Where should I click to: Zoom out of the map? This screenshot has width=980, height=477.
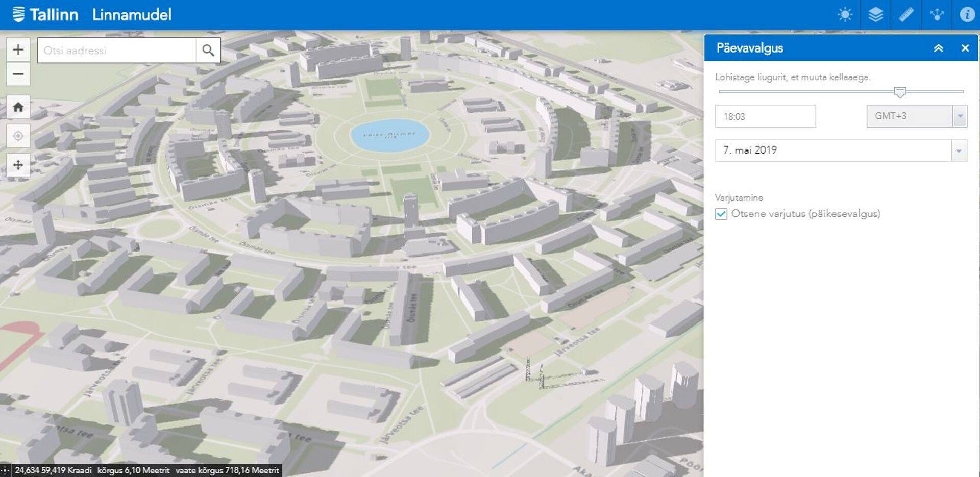[x=18, y=74]
